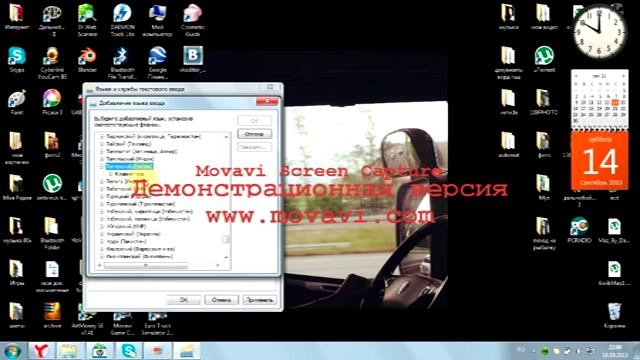
Task: Expand the Клавиатура sub-node
Action: (111, 174)
